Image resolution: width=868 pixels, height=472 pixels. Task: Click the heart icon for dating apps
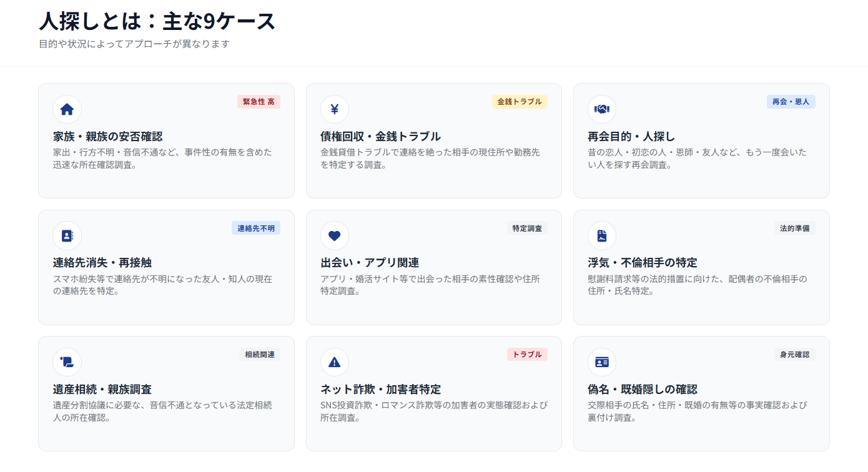click(x=334, y=236)
